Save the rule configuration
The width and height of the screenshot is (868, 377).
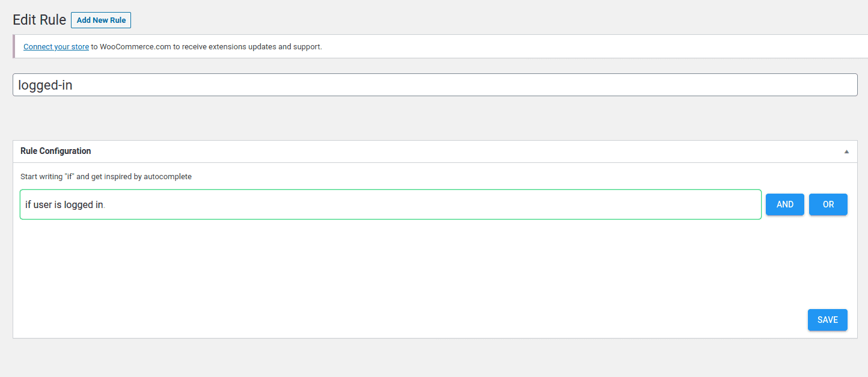pyautogui.click(x=827, y=320)
